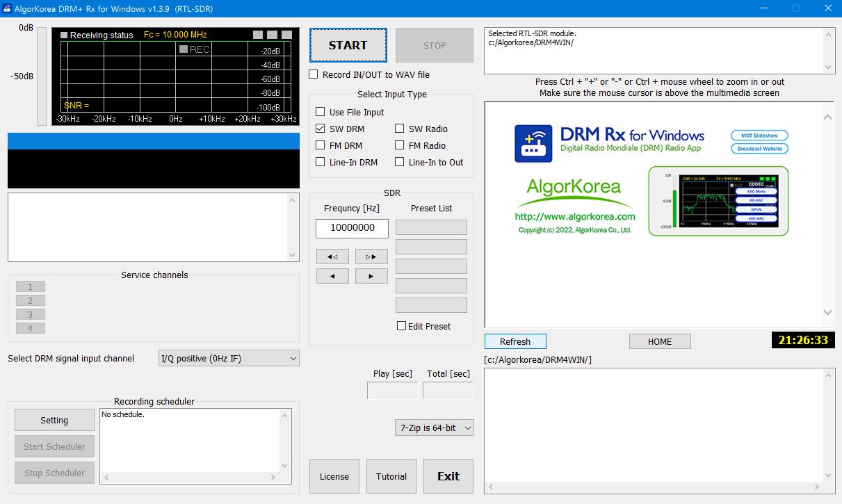Click the leftmost of three spectrum header squares
The width and height of the screenshot is (842, 504).
tap(258, 35)
